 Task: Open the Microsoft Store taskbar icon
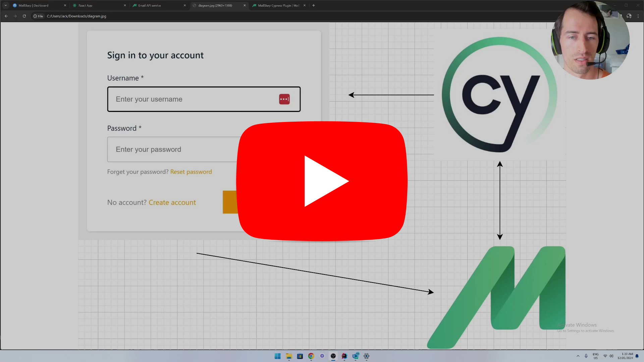point(300,356)
